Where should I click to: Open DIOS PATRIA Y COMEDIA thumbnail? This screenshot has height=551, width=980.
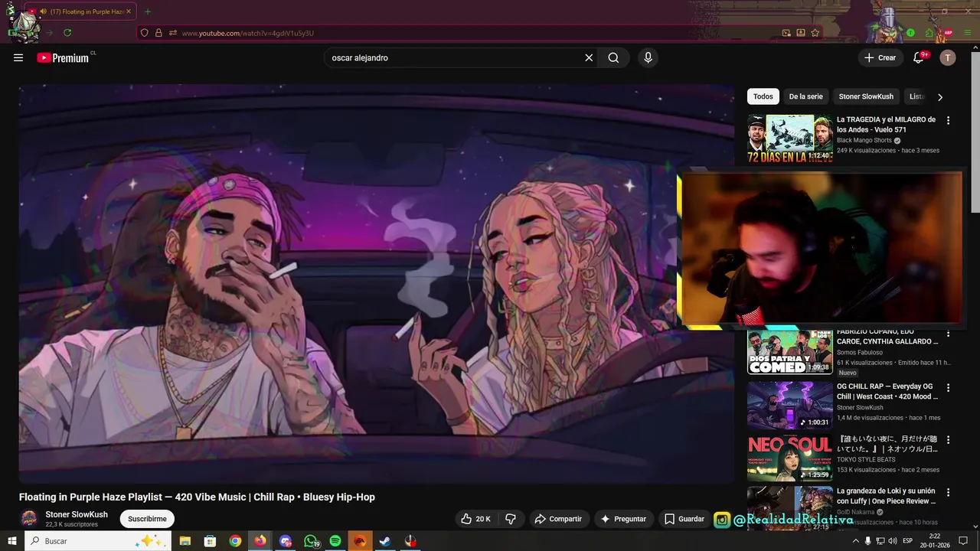(790, 352)
